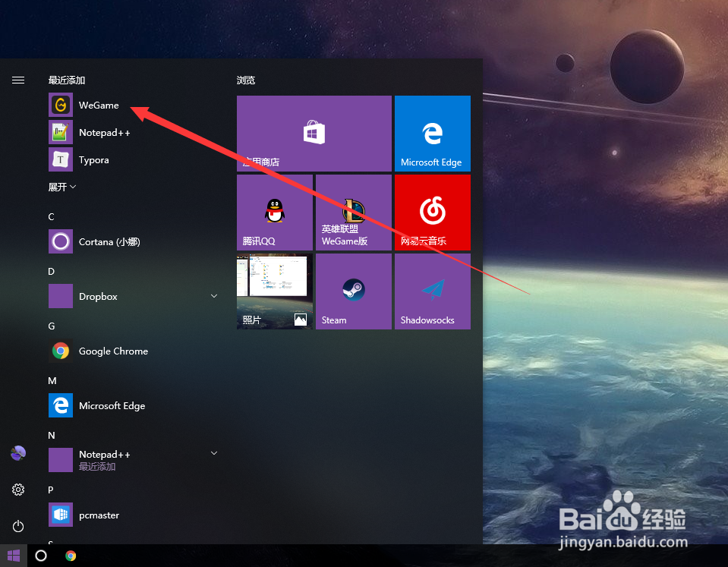Image resolution: width=728 pixels, height=567 pixels.
Task: Click the Windows Start button on taskbar
Action: [x=14, y=556]
